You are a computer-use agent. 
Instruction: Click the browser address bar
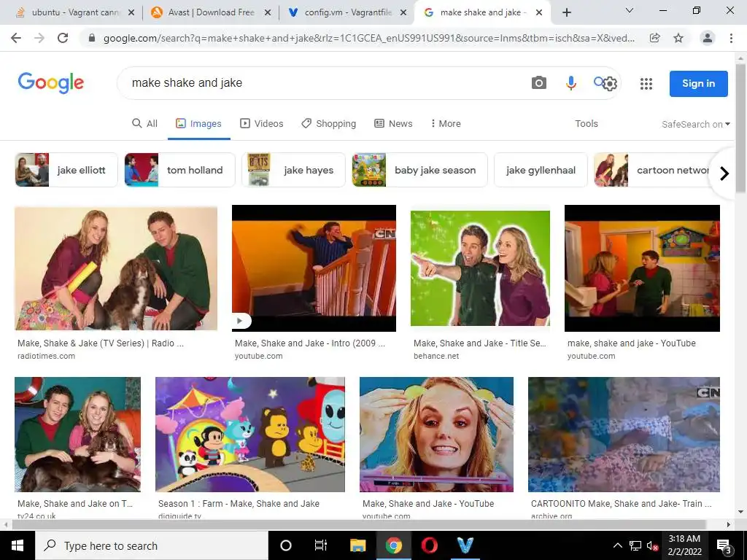click(x=367, y=38)
